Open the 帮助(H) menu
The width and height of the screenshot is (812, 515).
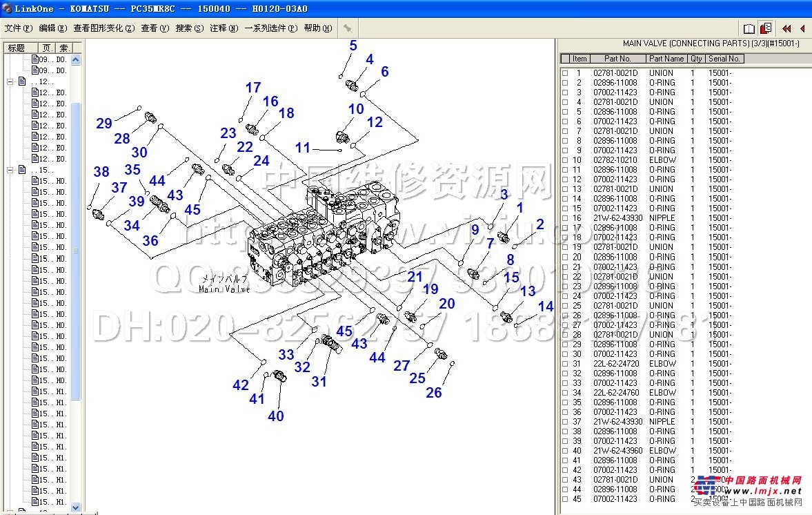coord(318,28)
